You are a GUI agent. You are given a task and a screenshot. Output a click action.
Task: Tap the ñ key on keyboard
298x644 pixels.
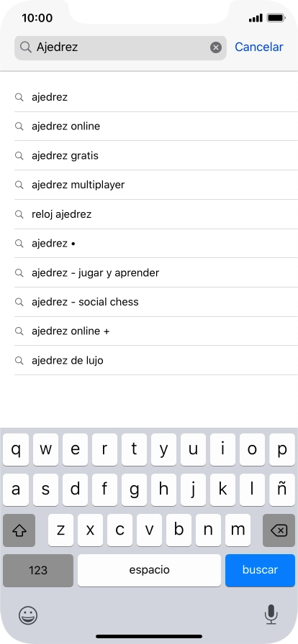282,489
